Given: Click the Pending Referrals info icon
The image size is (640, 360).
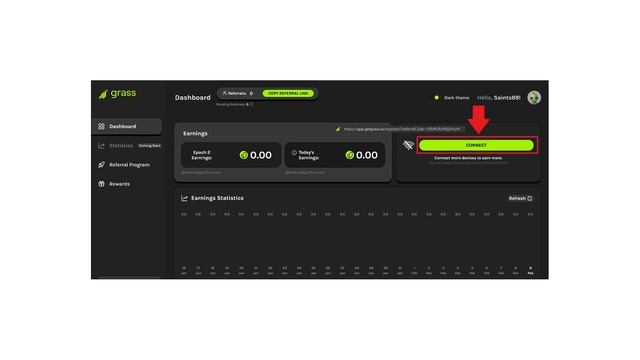Looking at the screenshot, I should tap(252, 104).
